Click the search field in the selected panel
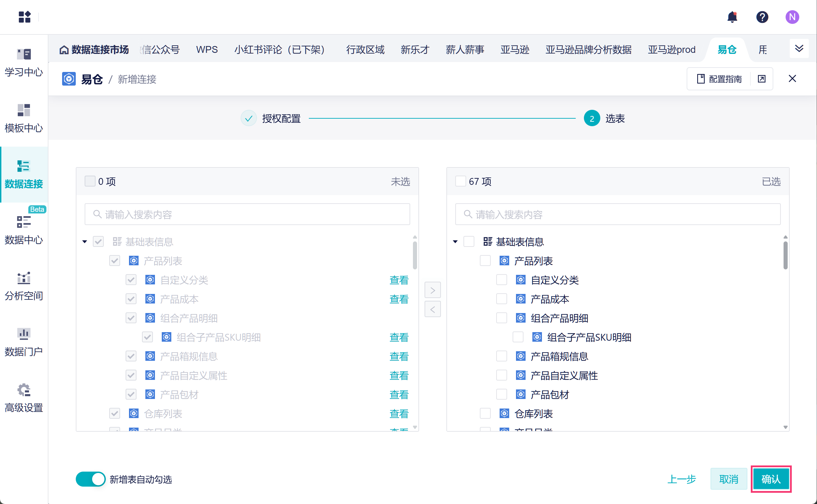The image size is (817, 504). click(x=618, y=214)
